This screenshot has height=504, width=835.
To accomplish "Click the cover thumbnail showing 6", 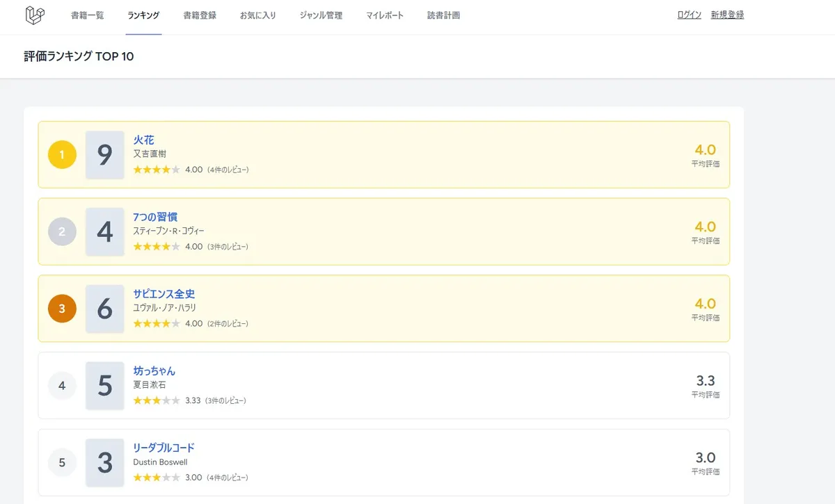I will coord(105,309).
